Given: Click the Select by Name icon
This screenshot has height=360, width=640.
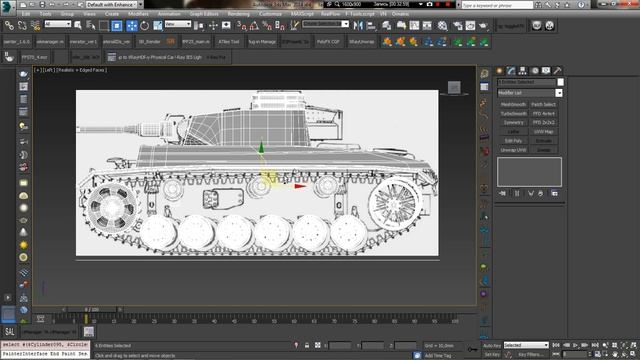Looking at the screenshot, I should [x=91, y=26].
